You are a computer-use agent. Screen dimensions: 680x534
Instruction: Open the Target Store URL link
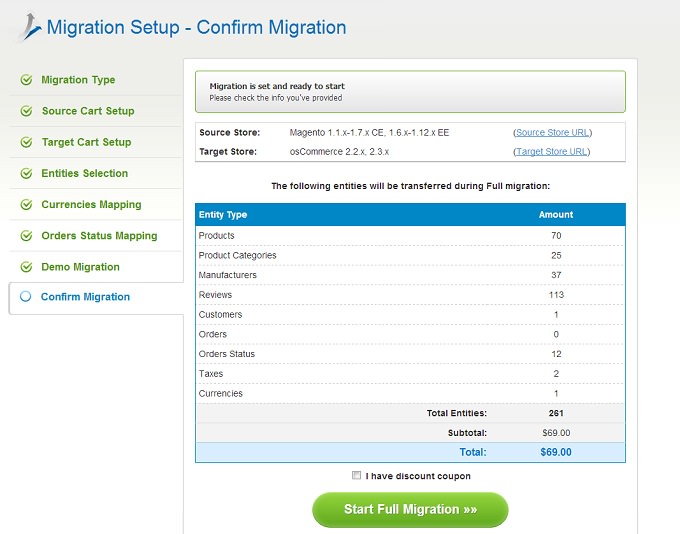(552, 151)
